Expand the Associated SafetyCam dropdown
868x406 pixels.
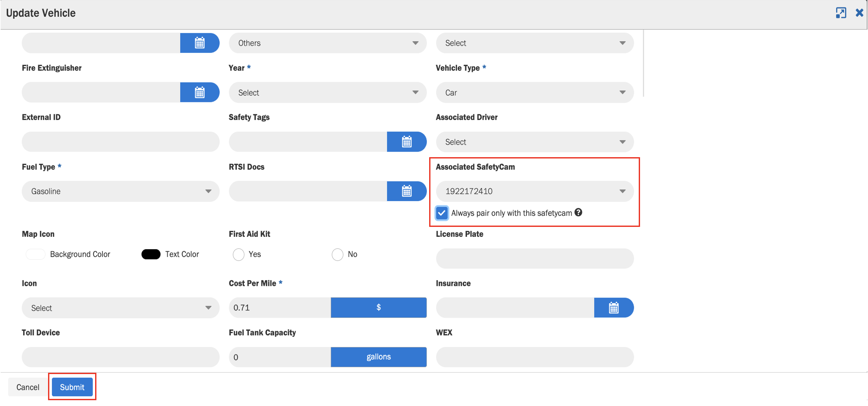point(534,191)
